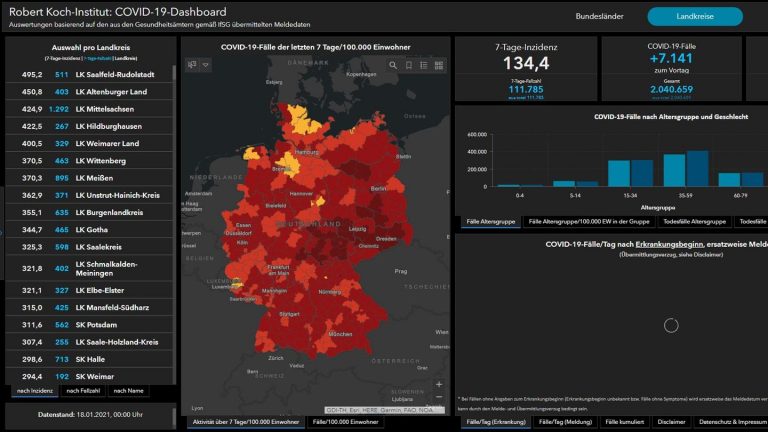Open the Disclaimer tab
The width and height of the screenshot is (768, 432).
coord(671,422)
